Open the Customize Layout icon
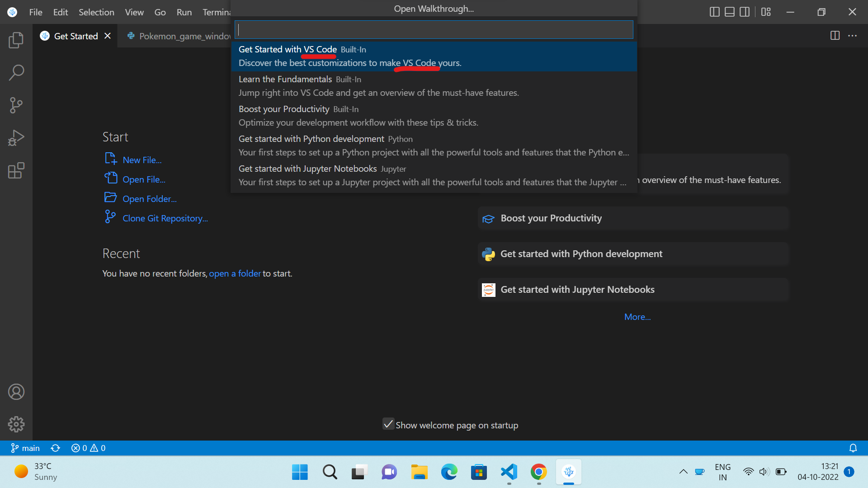This screenshot has height=488, width=868. click(x=766, y=12)
